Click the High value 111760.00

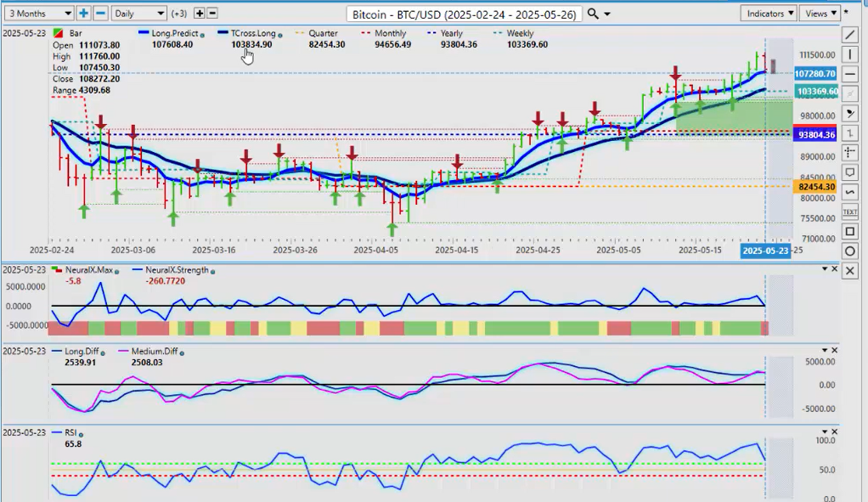point(99,56)
